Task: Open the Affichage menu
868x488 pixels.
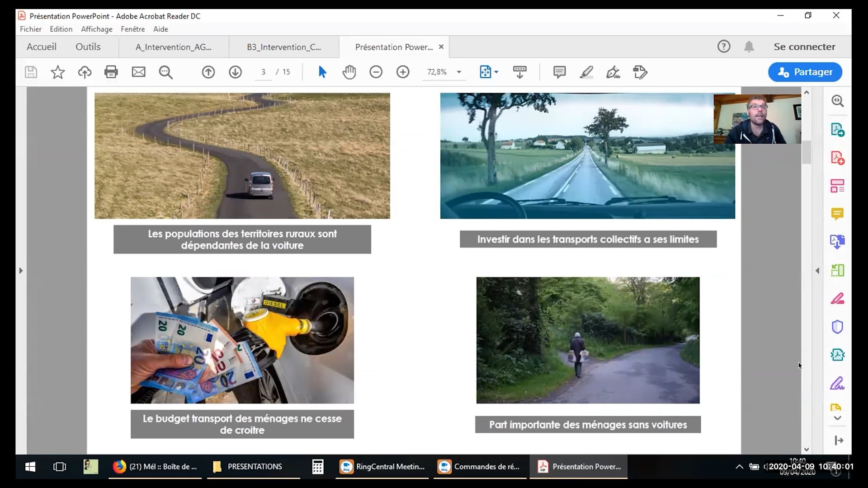Action: (96, 29)
